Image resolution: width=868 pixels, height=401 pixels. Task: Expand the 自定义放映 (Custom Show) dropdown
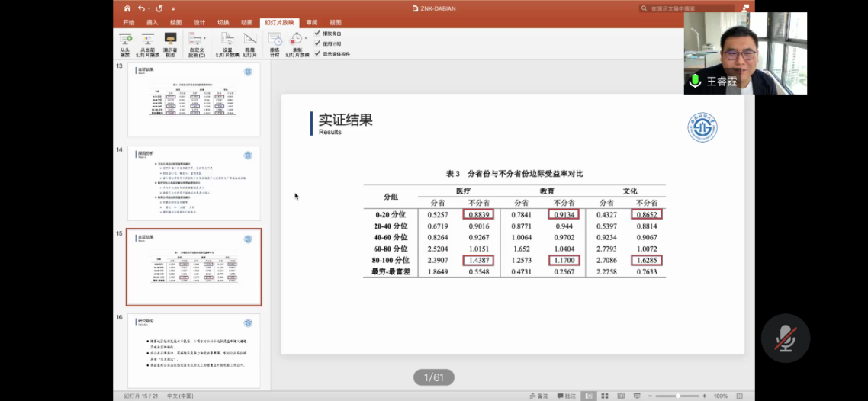click(204, 38)
